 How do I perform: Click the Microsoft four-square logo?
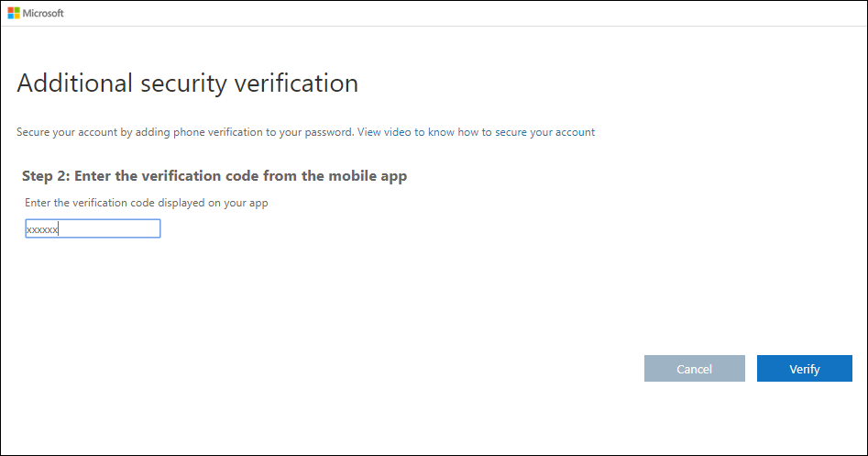point(15,13)
